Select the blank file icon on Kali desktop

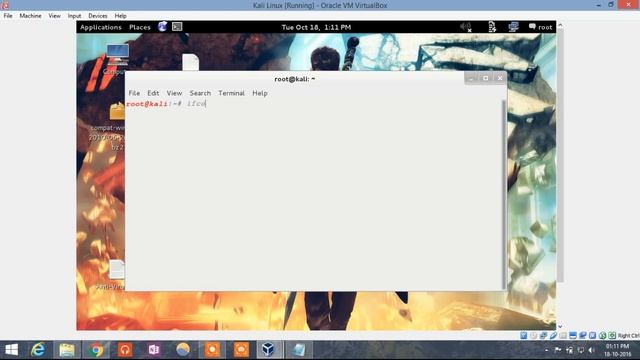[190, 62]
